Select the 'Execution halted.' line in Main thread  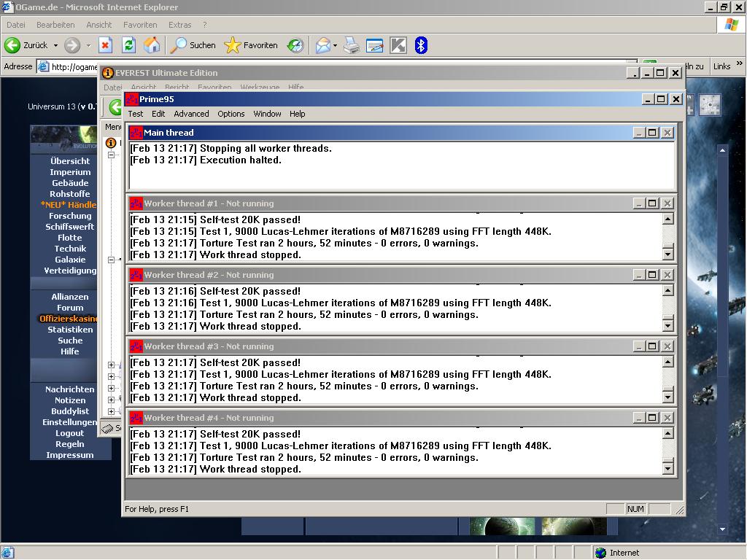[x=206, y=160]
